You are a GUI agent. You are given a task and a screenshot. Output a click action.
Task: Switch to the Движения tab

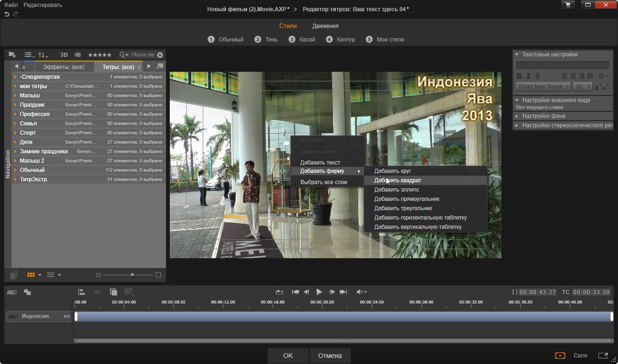pos(325,26)
